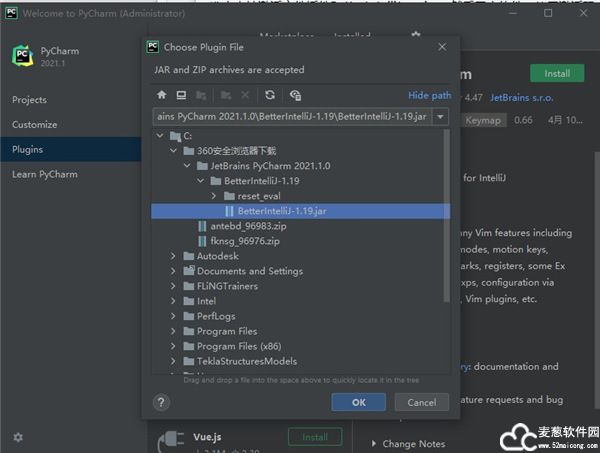Viewport: 600px width, 453px height.
Task: Click the project directory toolbar icon
Action: (x=201, y=95)
